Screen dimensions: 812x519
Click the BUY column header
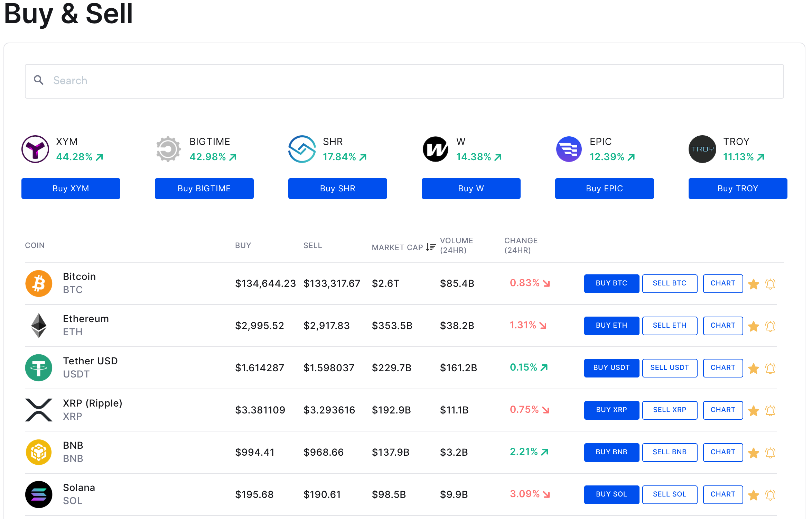(x=243, y=245)
